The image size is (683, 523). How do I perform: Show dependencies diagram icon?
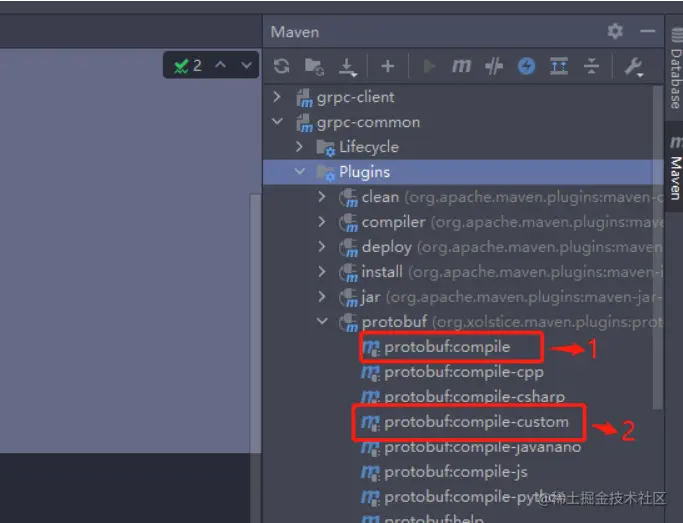(x=559, y=66)
